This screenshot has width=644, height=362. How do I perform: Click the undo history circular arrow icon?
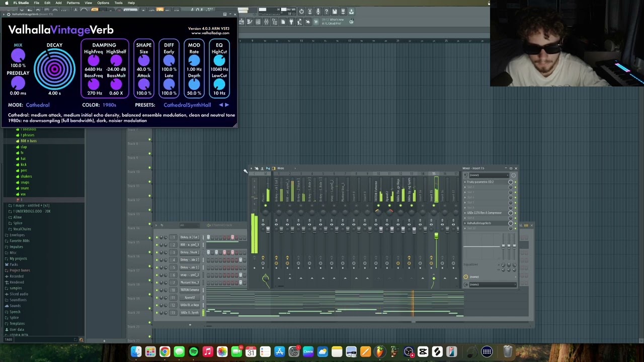(x=301, y=12)
